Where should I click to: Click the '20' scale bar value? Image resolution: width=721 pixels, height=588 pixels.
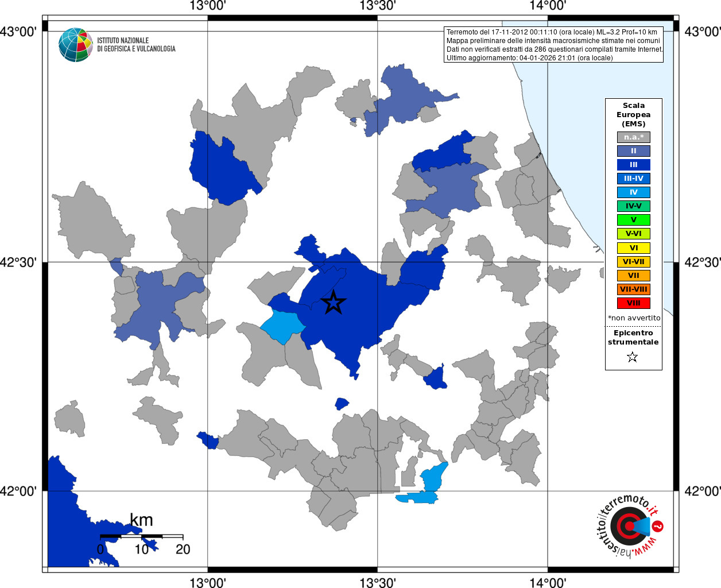[183, 550]
